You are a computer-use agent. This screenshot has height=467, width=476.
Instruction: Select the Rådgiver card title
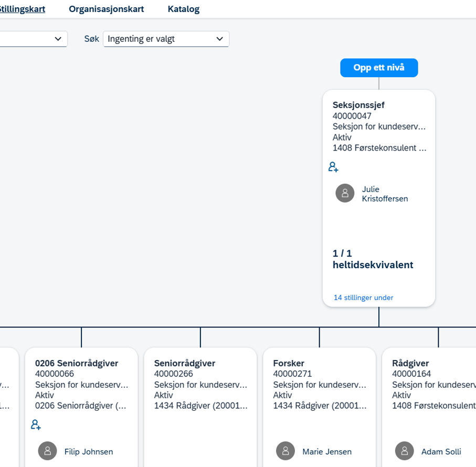[x=410, y=363]
